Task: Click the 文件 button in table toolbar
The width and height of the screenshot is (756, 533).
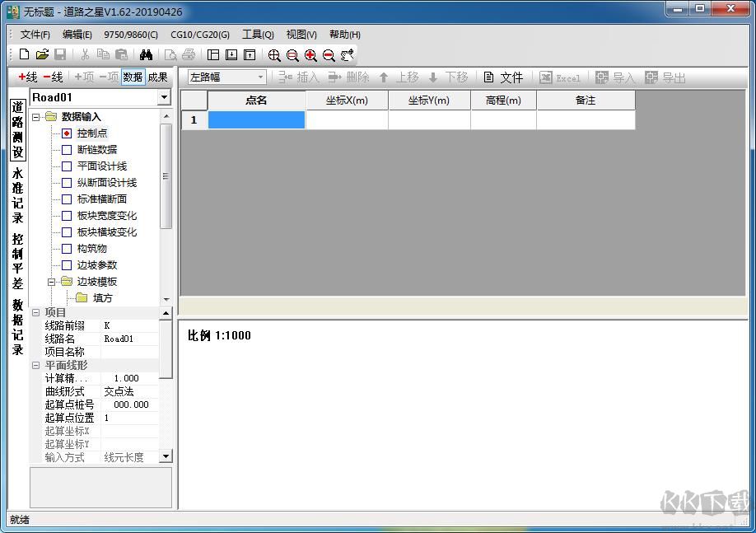Action: (x=503, y=77)
